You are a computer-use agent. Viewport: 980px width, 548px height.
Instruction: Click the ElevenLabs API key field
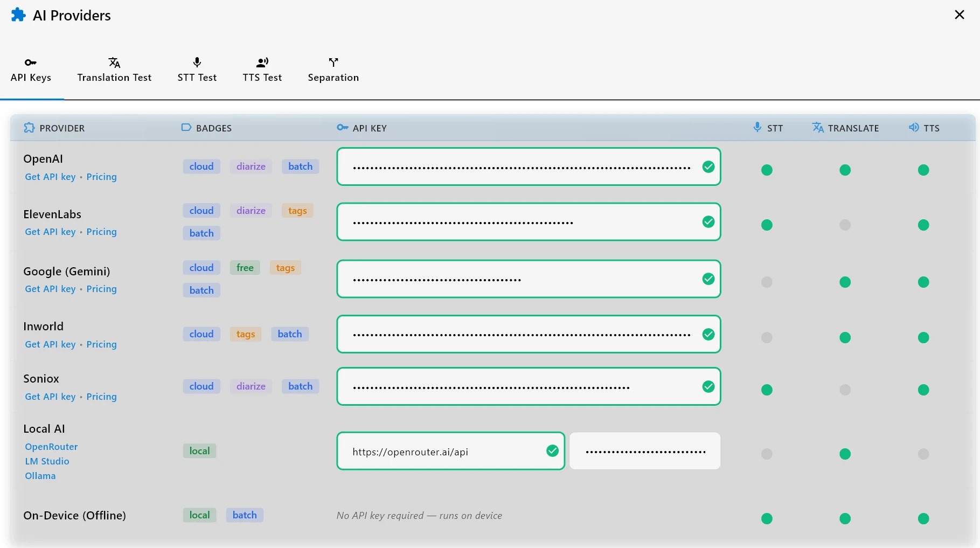[529, 222]
